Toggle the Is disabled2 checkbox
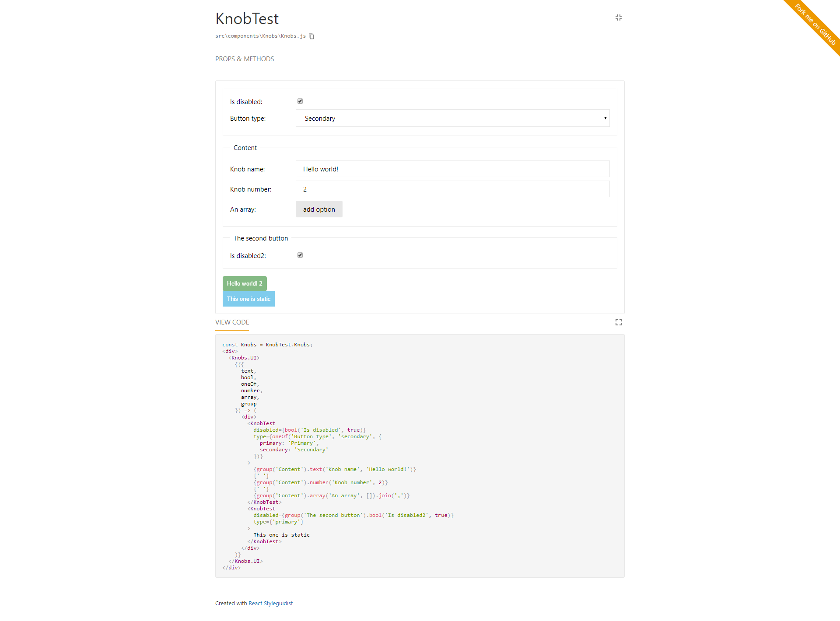The width and height of the screenshot is (840, 621). tap(300, 255)
